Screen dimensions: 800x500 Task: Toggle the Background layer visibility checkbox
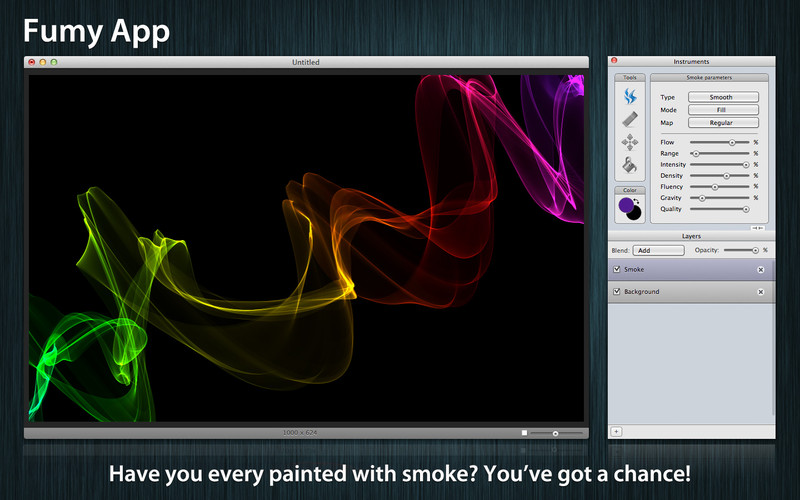click(616, 291)
